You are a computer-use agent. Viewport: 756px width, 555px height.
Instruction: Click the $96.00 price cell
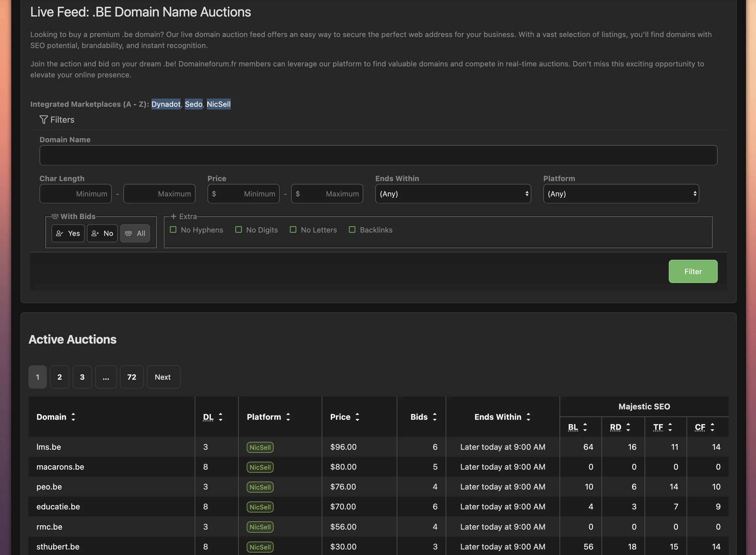(x=343, y=447)
